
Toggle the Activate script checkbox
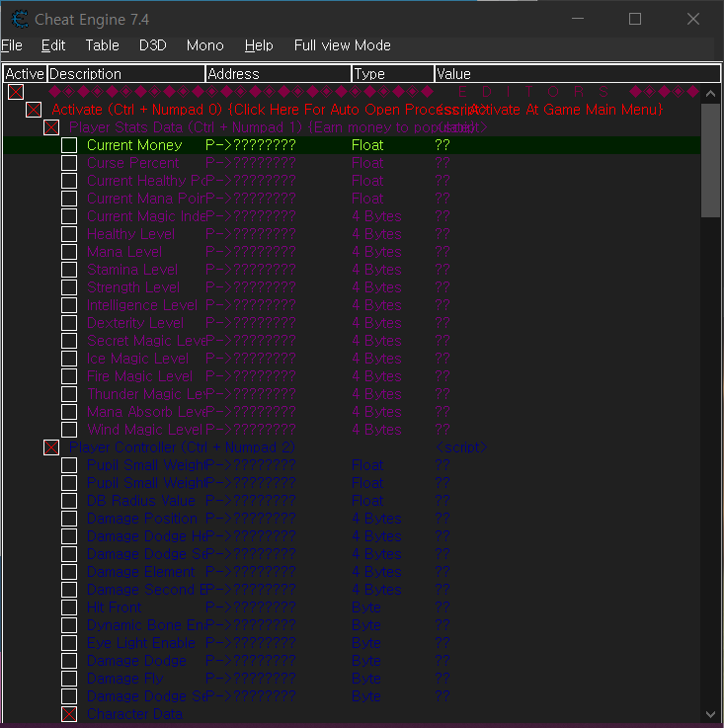tap(34, 110)
